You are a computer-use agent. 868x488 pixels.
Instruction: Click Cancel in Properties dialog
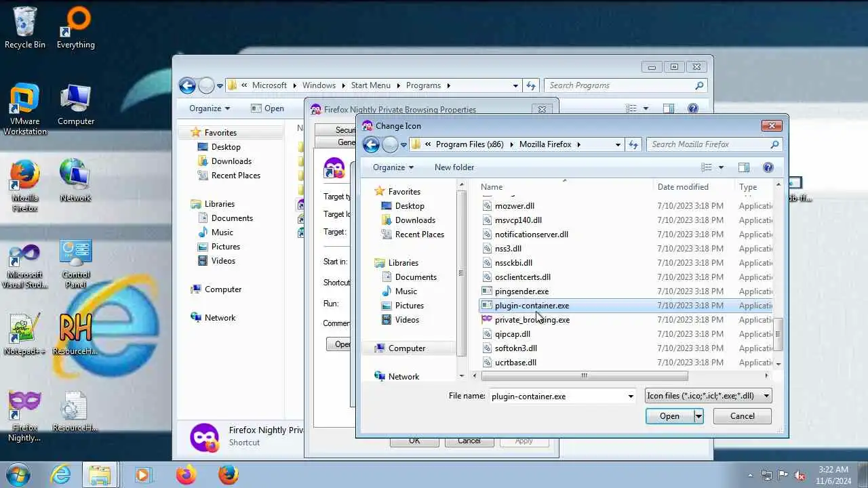point(469,441)
